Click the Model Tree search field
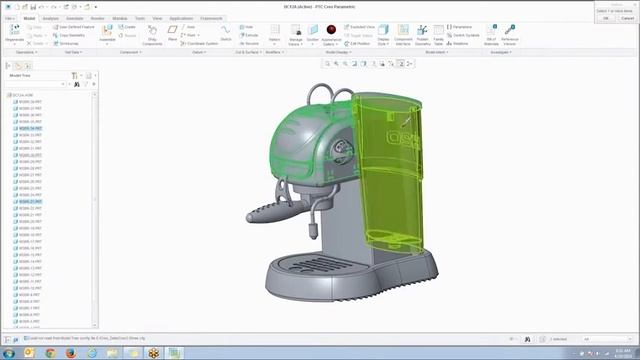 (35, 84)
